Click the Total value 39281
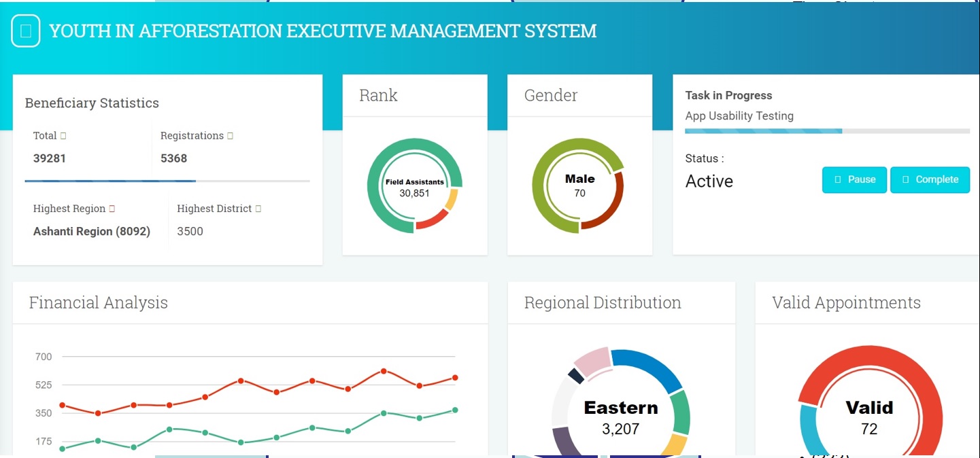Viewport: 980px width, 458px height. [x=50, y=158]
